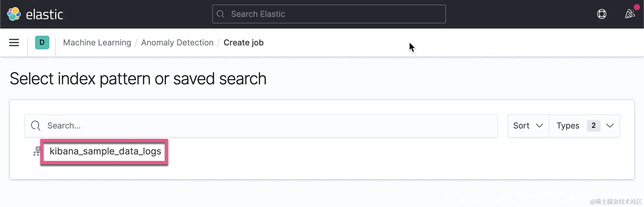The image size is (644, 207).
Task: Navigate to the Anomaly Detection breadcrumb
Action: point(177,43)
